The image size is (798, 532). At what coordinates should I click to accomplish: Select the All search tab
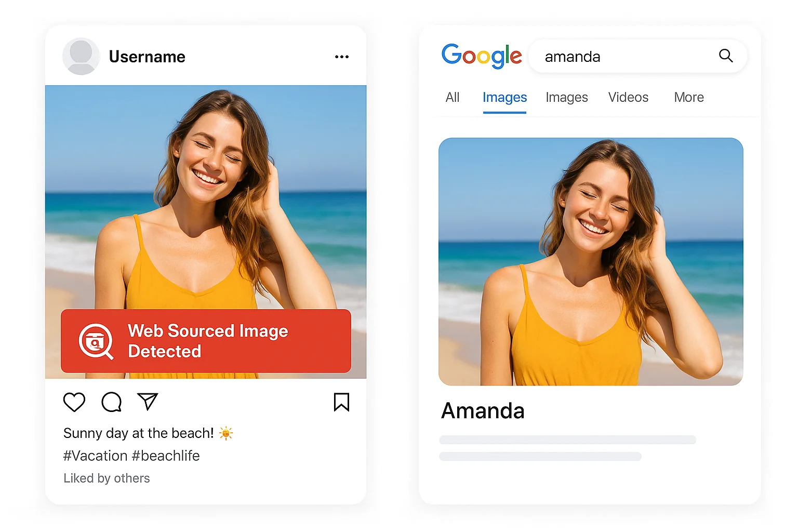click(x=453, y=98)
